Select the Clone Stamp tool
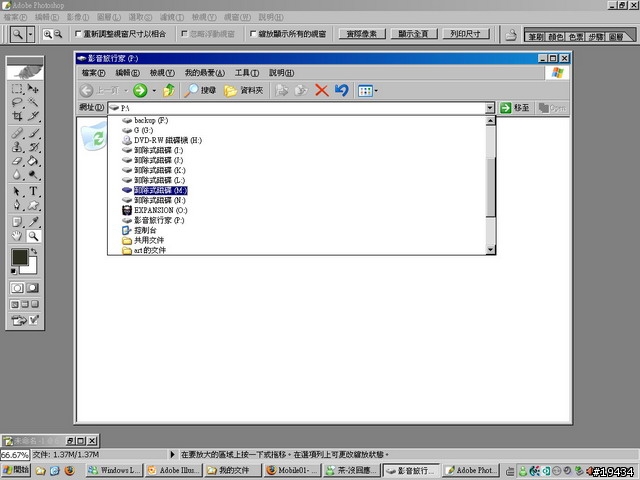Screen dimensions: 640x480 17,147
